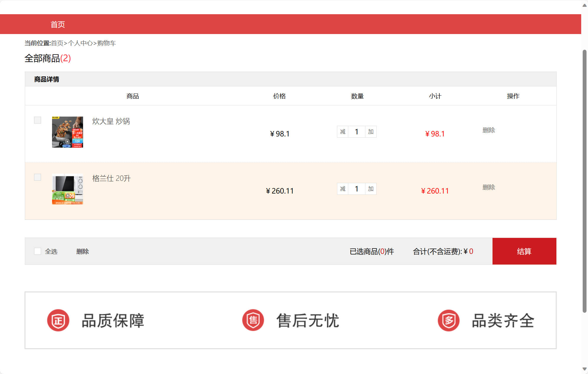588x374 pixels.
Task: Click the quantity field for 格兰仕 20升
Action: 357,189
